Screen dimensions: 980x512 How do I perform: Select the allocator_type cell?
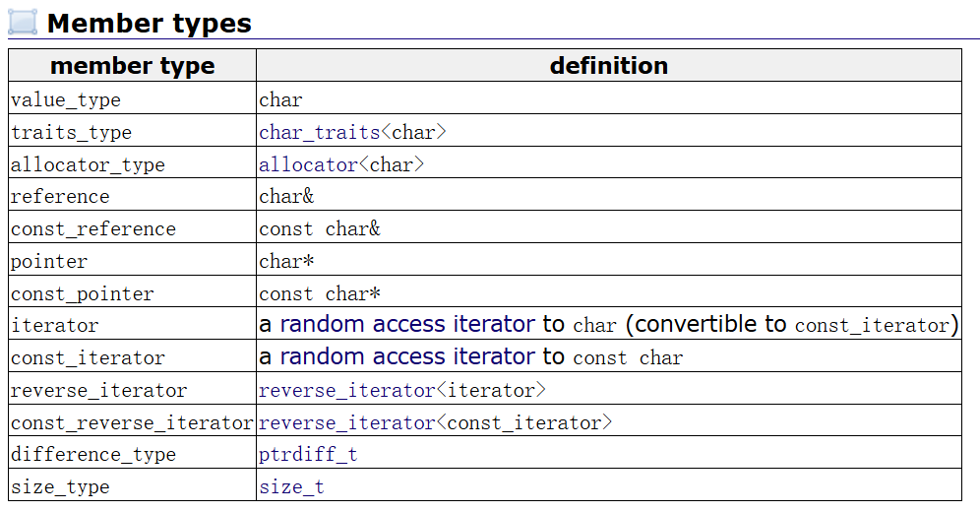tap(88, 164)
